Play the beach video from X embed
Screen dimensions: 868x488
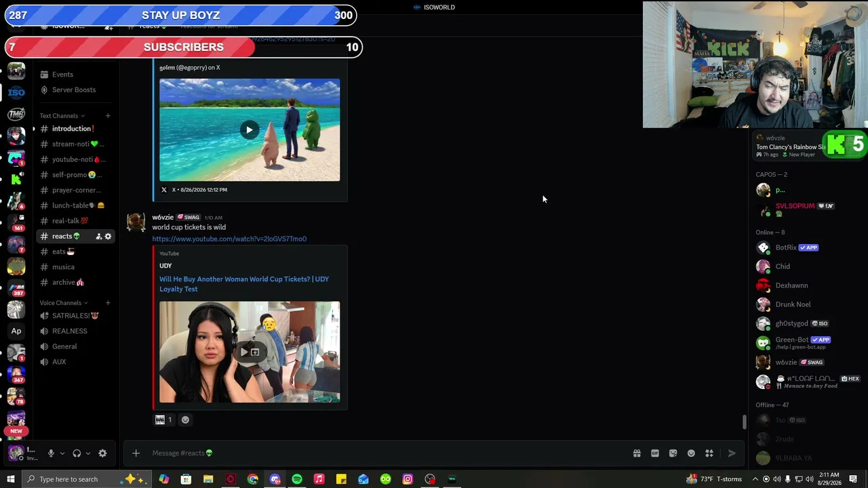[x=250, y=130]
